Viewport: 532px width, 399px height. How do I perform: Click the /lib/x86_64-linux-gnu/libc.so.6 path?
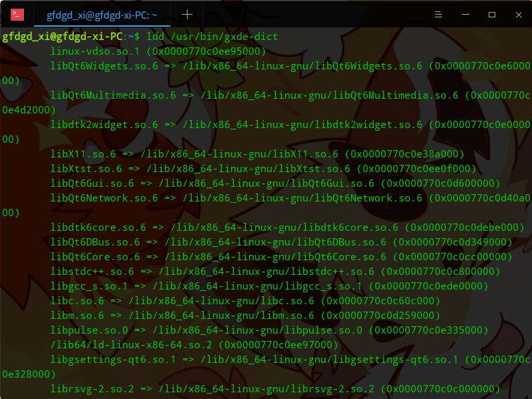click(x=221, y=301)
